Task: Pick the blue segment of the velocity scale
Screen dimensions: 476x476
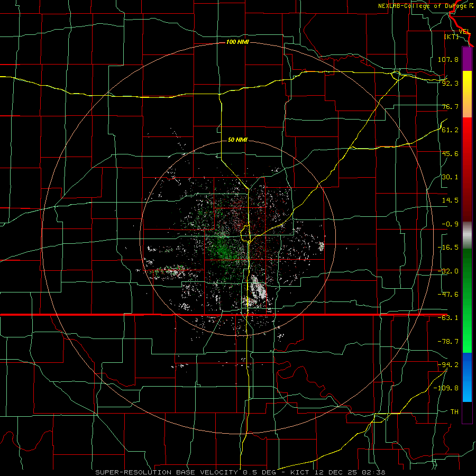Action: (x=467, y=377)
